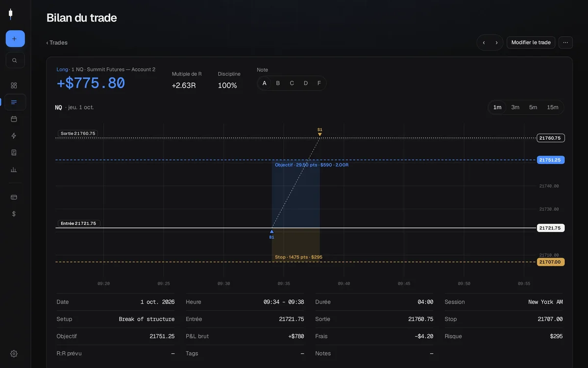588x368 pixels.
Task: Open settings gear in the sidebar
Action: pos(14,354)
